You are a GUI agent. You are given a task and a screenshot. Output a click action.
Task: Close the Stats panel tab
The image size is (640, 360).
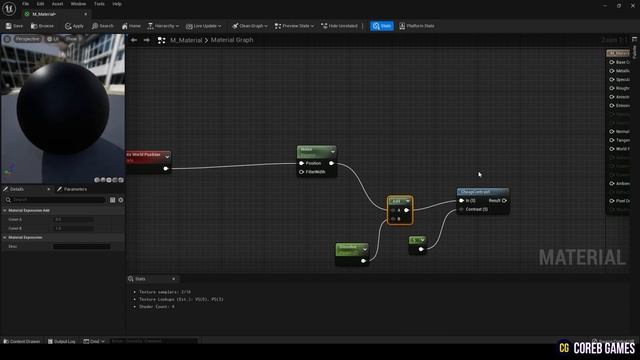173,279
